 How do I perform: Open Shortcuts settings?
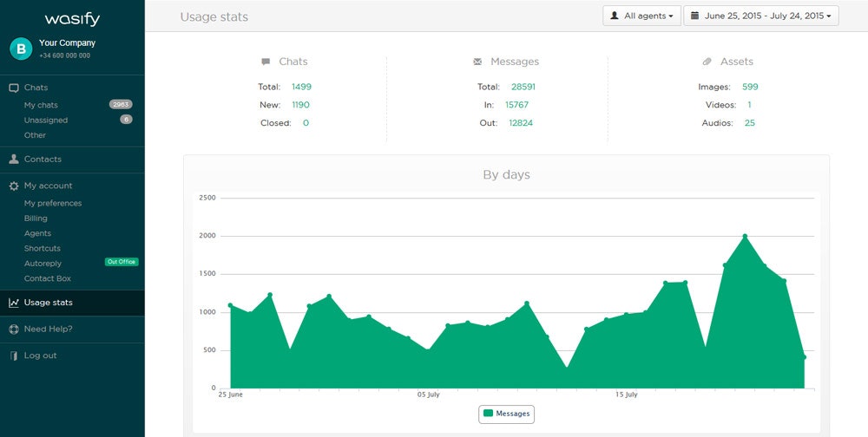click(x=42, y=248)
